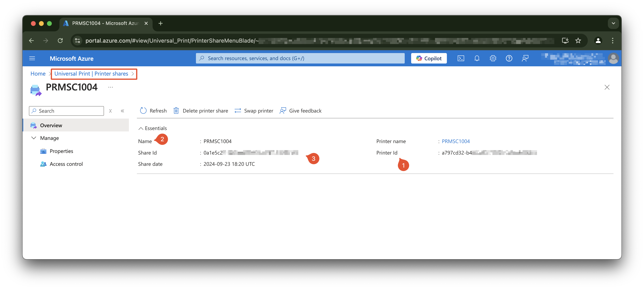
Task: Focus the Search resources, services, and docs box
Action: (x=300, y=58)
